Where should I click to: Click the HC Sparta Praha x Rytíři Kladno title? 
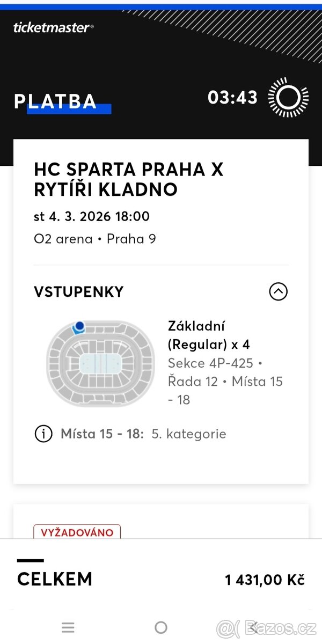coord(129,179)
